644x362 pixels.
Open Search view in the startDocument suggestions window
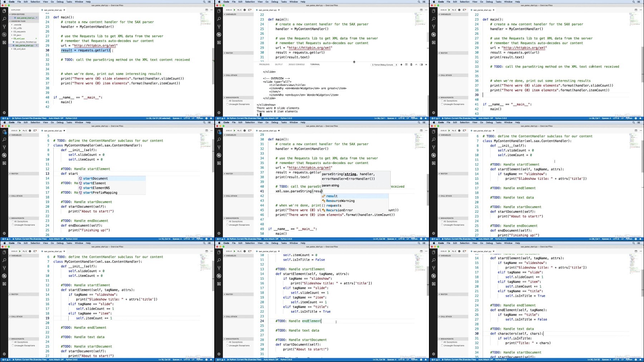tap(4, 139)
